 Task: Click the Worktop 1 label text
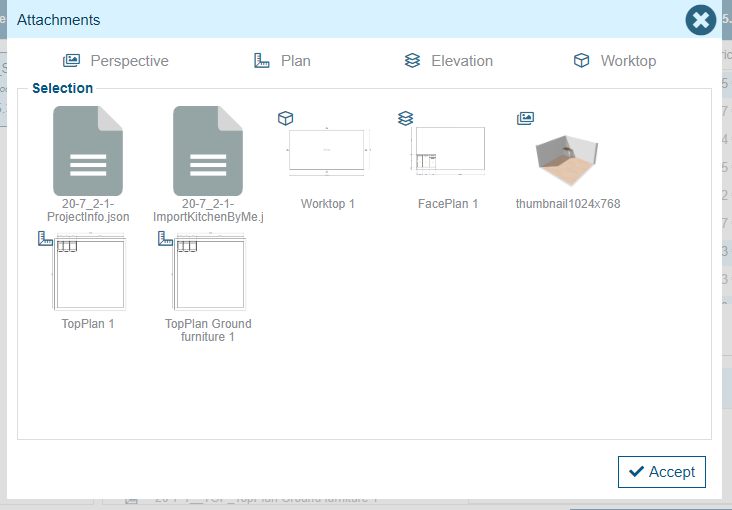pos(328,204)
